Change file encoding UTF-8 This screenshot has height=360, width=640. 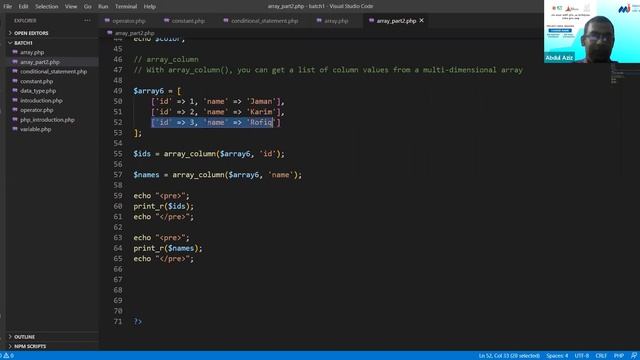(x=582, y=356)
